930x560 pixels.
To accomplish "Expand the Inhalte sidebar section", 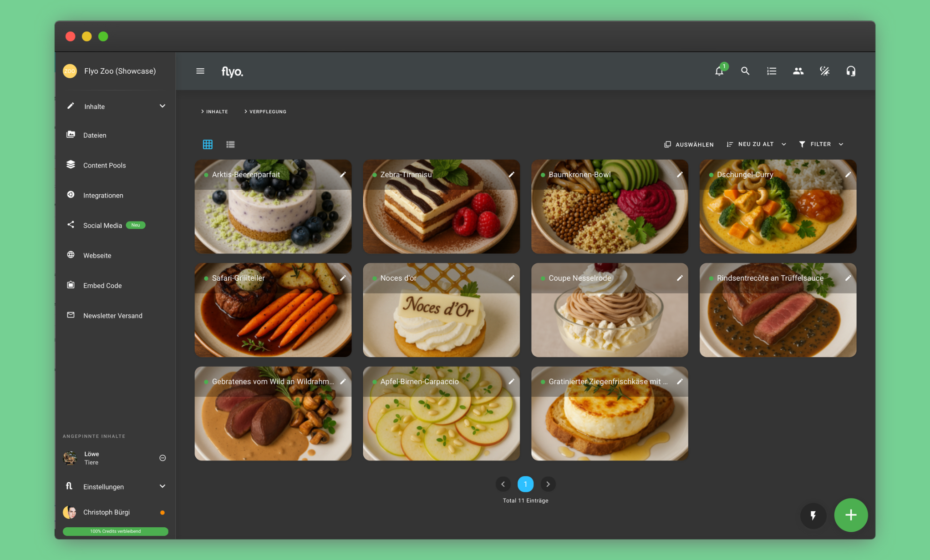I will [116, 106].
